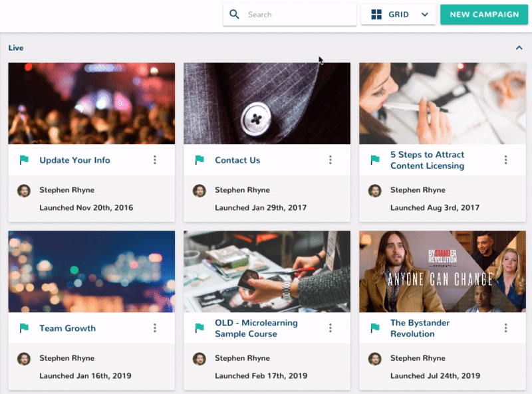This screenshot has width=532, height=394.
Task: Click the flag icon beside Team Growth
Action: pyautogui.click(x=24, y=328)
